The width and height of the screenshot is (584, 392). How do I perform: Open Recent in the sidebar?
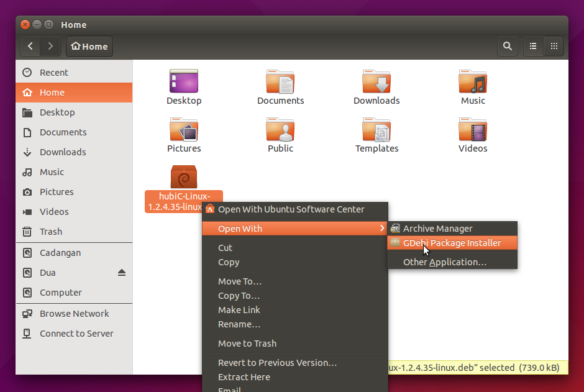coord(74,73)
